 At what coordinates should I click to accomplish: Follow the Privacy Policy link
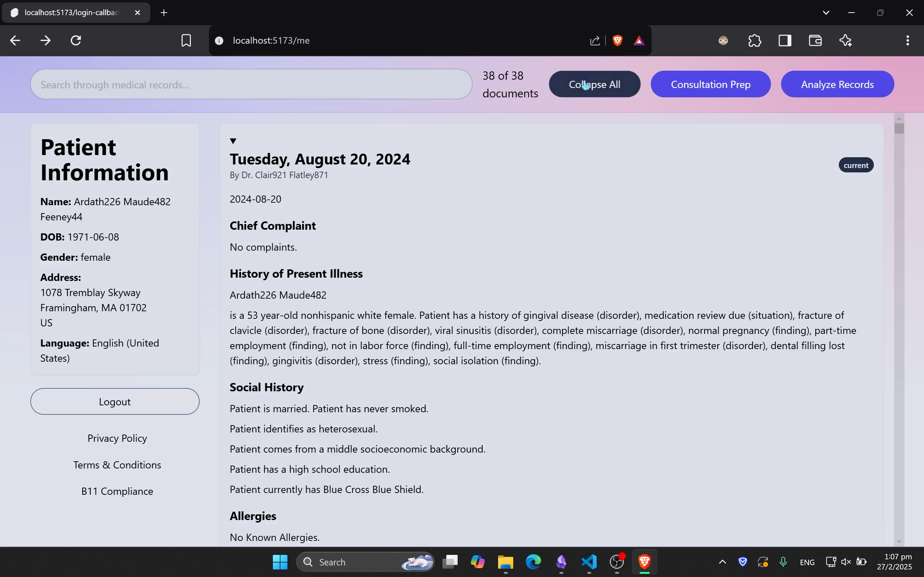[x=117, y=438]
